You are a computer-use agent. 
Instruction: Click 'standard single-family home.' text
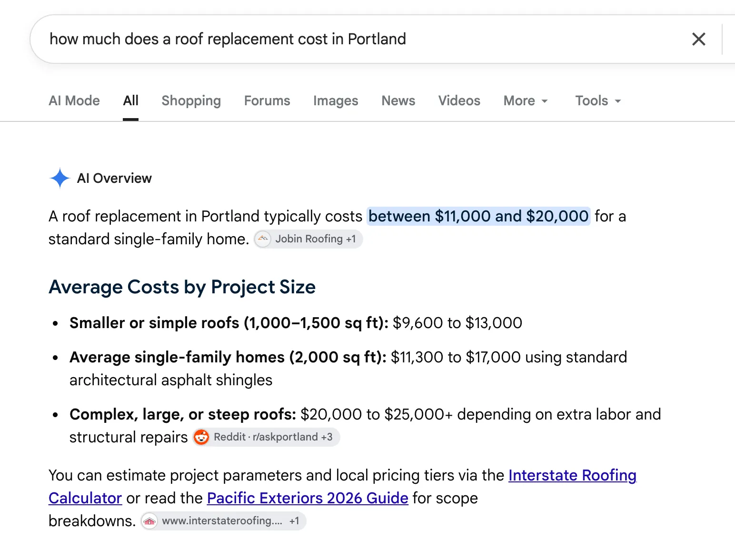point(149,239)
